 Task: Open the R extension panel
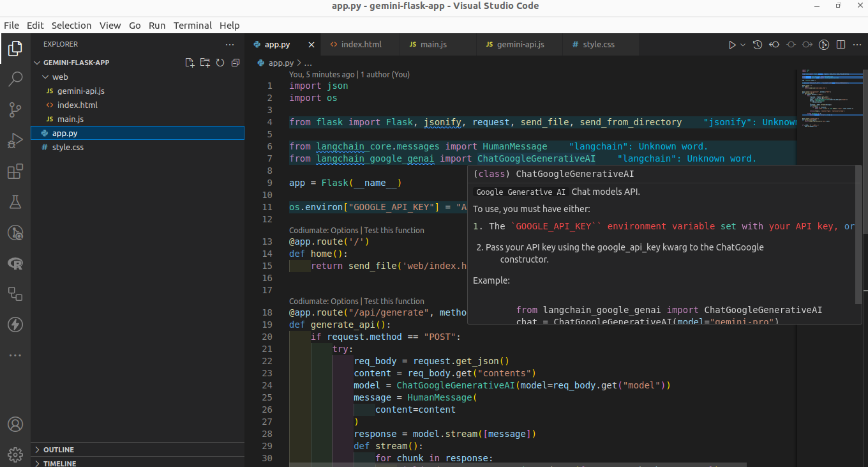[x=15, y=263]
